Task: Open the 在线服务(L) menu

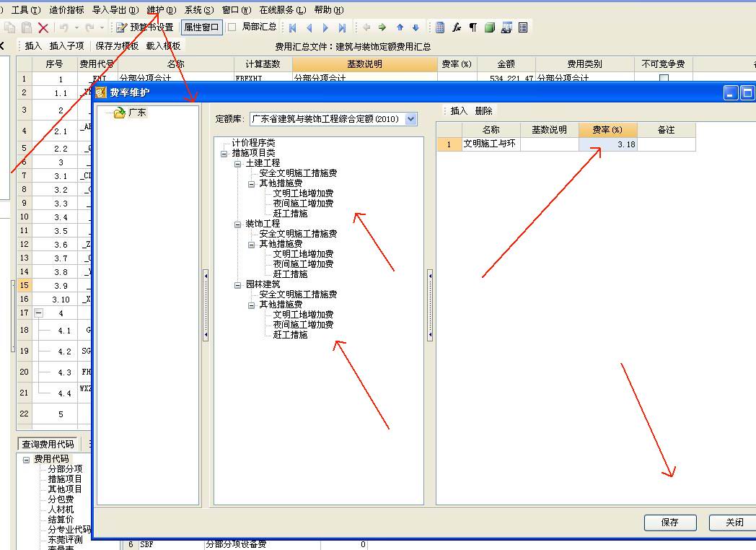Action: click(x=283, y=9)
